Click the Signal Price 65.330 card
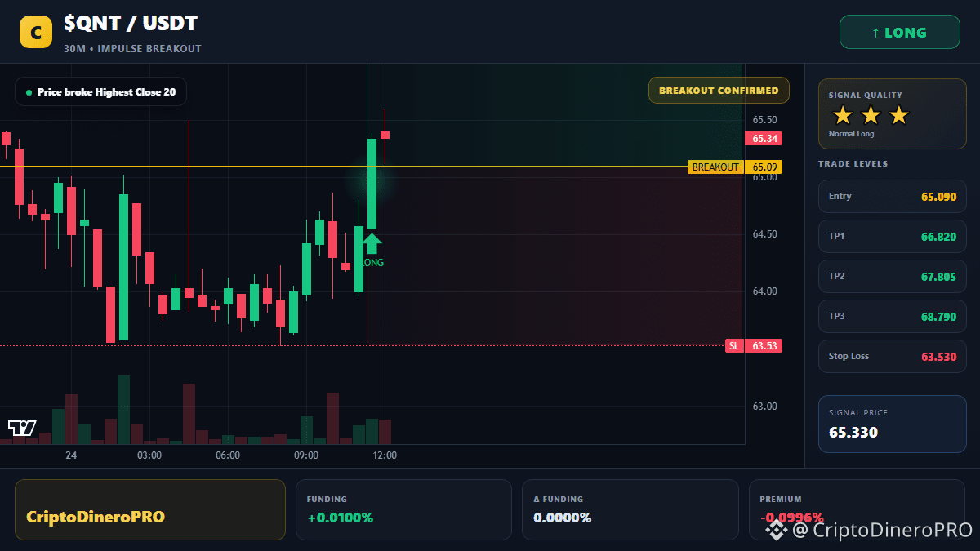 (892, 424)
